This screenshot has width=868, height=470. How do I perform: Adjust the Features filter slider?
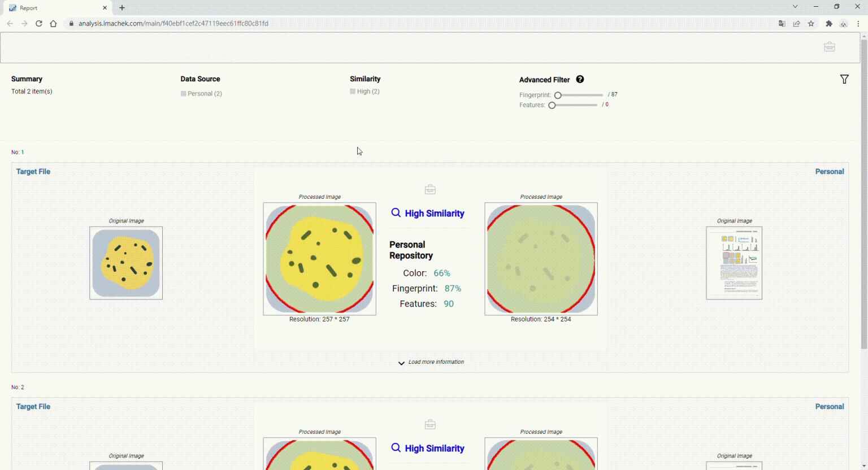click(574, 105)
